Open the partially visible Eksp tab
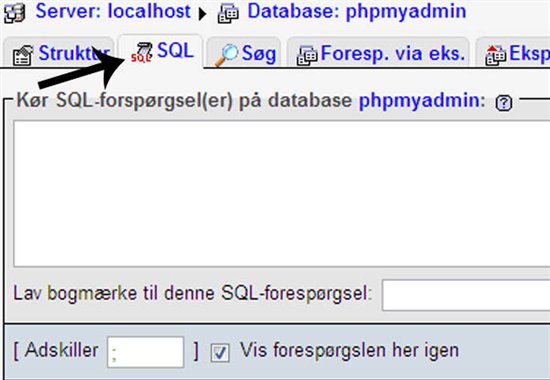550x380 pixels. coord(529,53)
